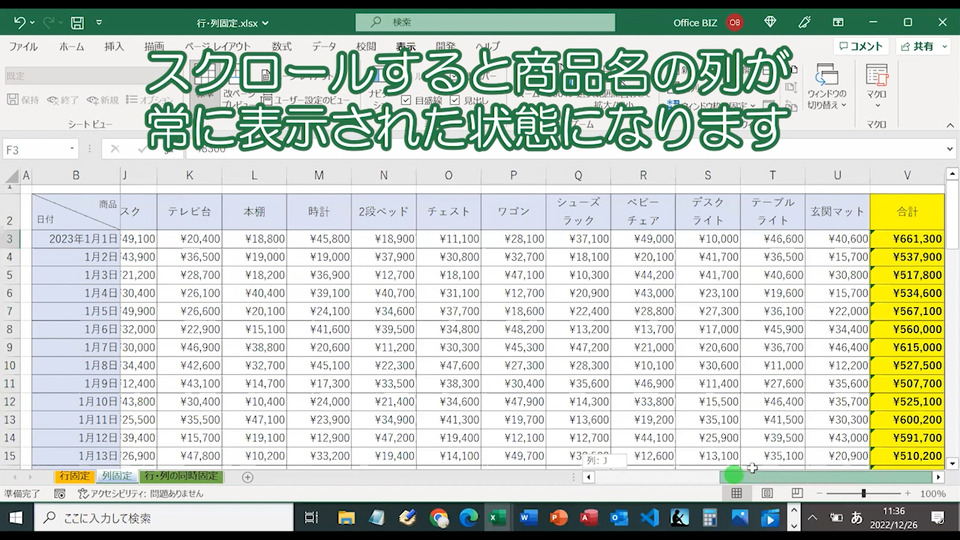Open the ribbon display options icon
This screenshot has height=540, width=960.
coord(838,22)
